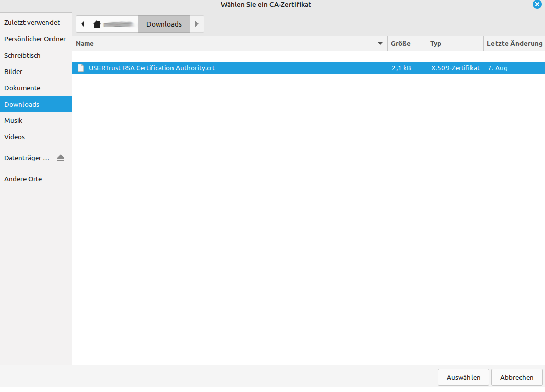Viewport: 545px width, 392px height.
Task: Open Persönlicher Ordner in sidebar
Action: point(35,39)
